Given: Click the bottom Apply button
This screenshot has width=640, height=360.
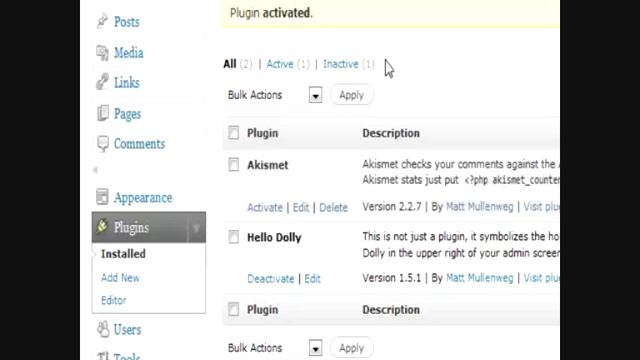Looking at the screenshot, I should tap(351, 348).
